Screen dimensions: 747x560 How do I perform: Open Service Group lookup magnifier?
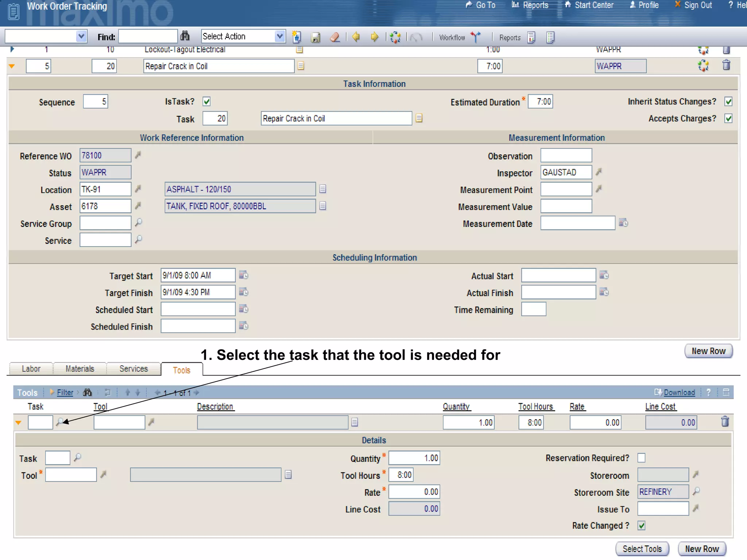point(139,222)
